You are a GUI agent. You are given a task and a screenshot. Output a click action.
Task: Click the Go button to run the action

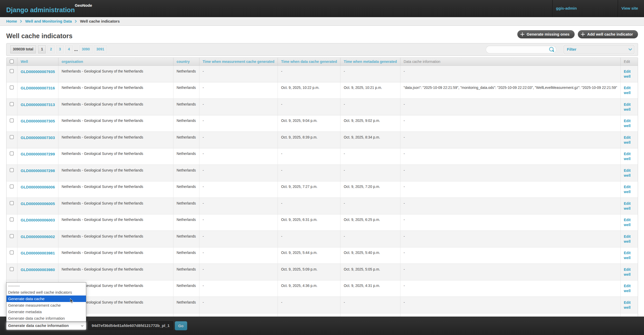tap(181, 326)
